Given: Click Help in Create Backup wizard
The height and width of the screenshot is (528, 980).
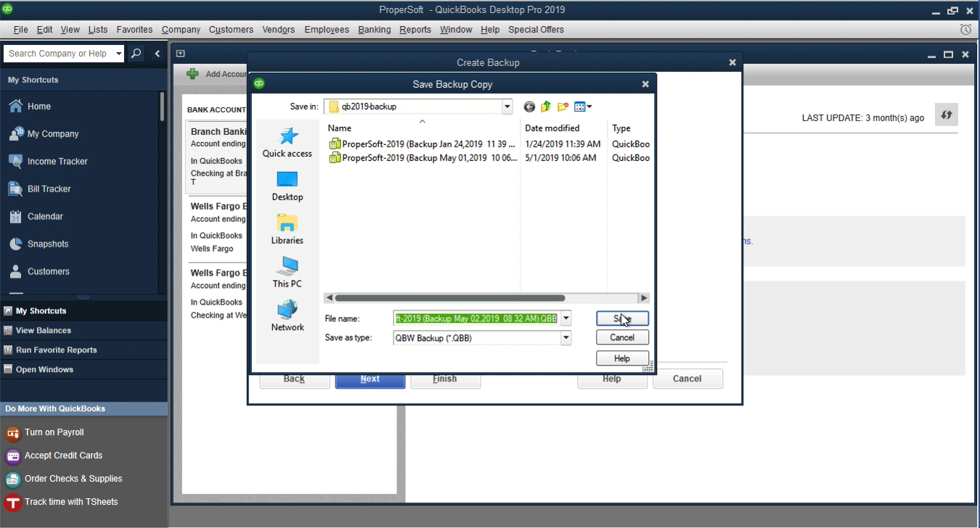Looking at the screenshot, I should pos(612,379).
